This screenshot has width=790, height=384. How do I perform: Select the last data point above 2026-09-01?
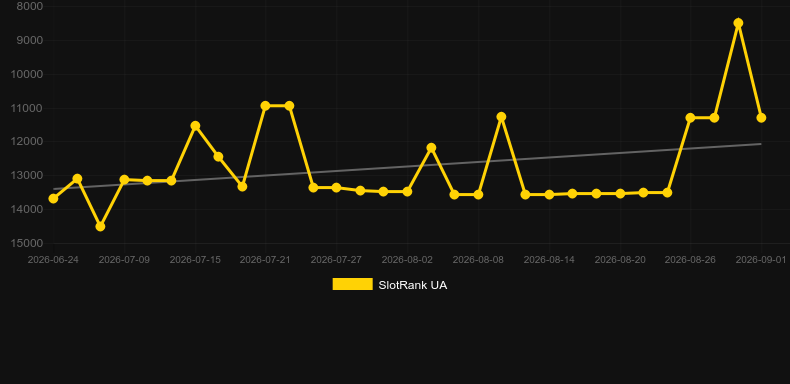761,117
